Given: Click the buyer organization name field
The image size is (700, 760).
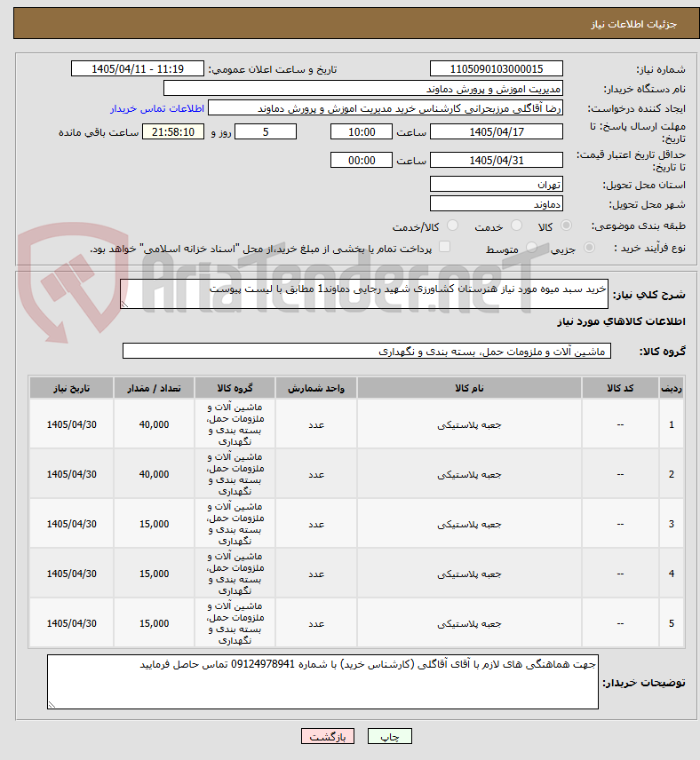Looking at the screenshot, I should click(362, 89).
